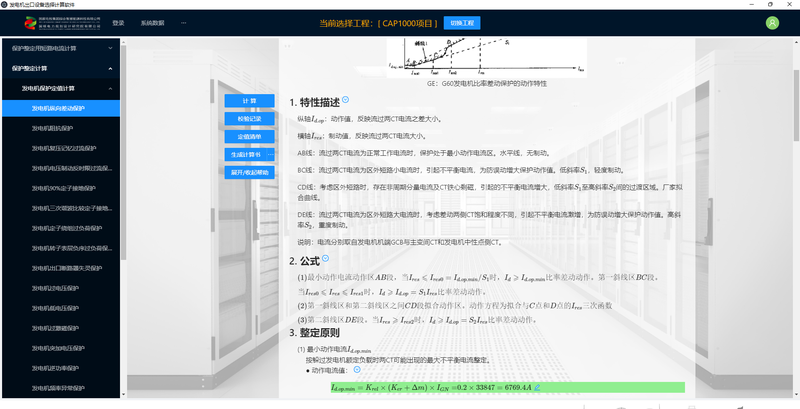Click the 计算 button
Image resolution: width=800 pixels, height=409 pixels.
[x=249, y=101]
